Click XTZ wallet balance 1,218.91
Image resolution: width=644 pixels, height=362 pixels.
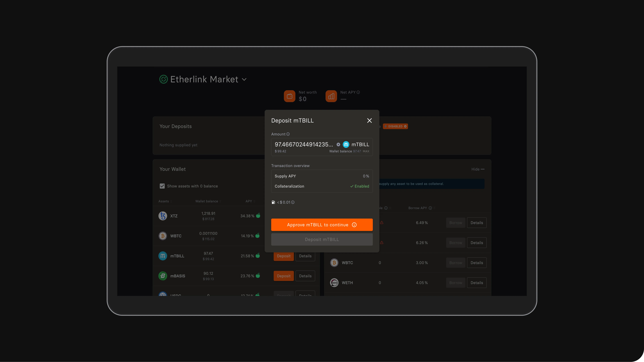tap(208, 213)
